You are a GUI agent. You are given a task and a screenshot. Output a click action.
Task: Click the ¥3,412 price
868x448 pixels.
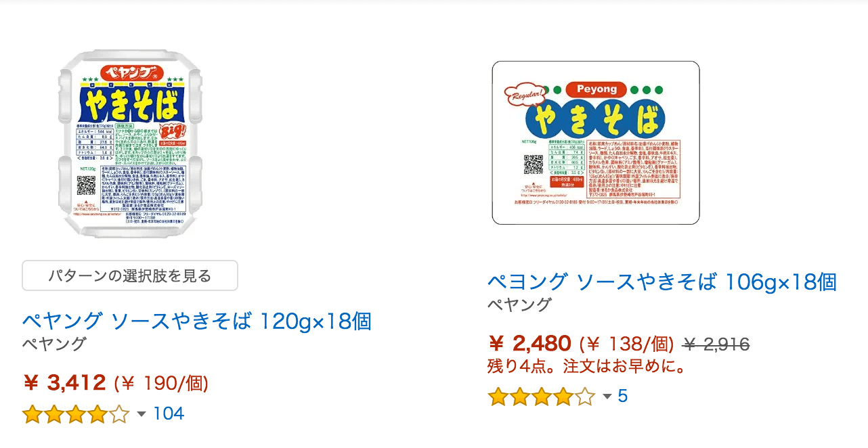pos(65,383)
